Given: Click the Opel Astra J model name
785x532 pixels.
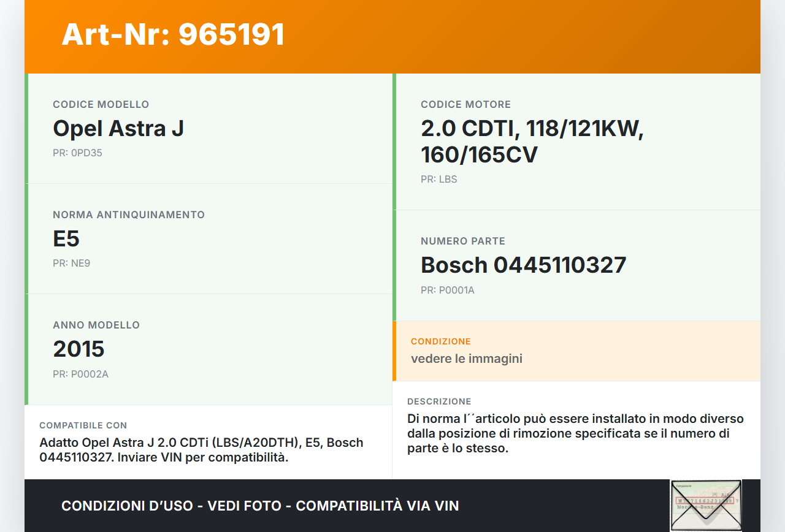Looking at the screenshot, I should pos(118,129).
